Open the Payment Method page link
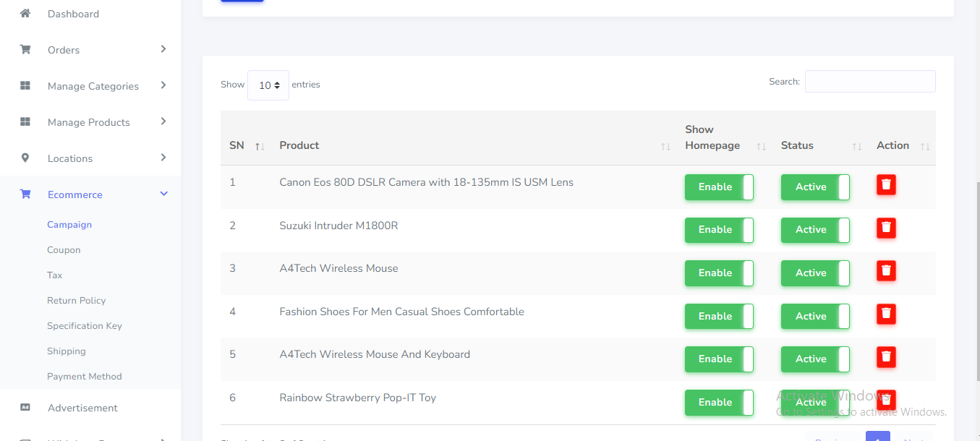Image resolution: width=980 pixels, height=441 pixels. pos(85,377)
